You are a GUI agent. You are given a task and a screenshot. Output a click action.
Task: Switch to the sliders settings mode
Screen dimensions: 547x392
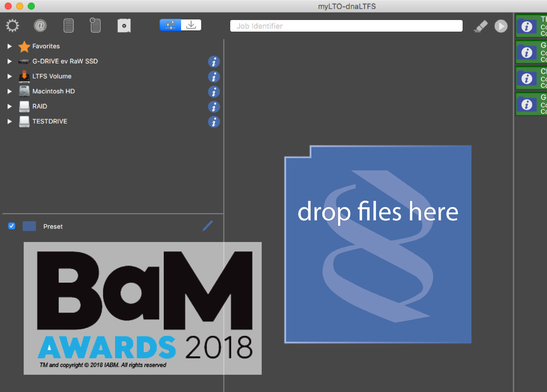click(x=170, y=25)
